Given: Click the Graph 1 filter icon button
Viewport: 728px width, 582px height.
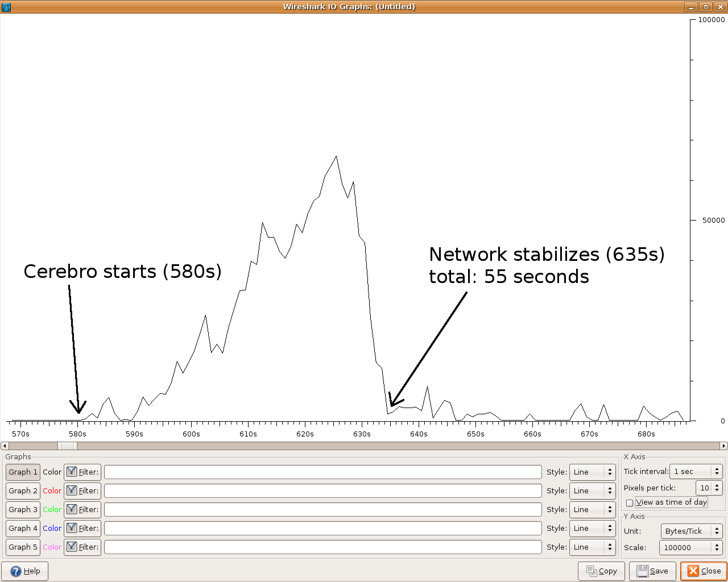Looking at the screenshot, I should click(x=82, y=472).
